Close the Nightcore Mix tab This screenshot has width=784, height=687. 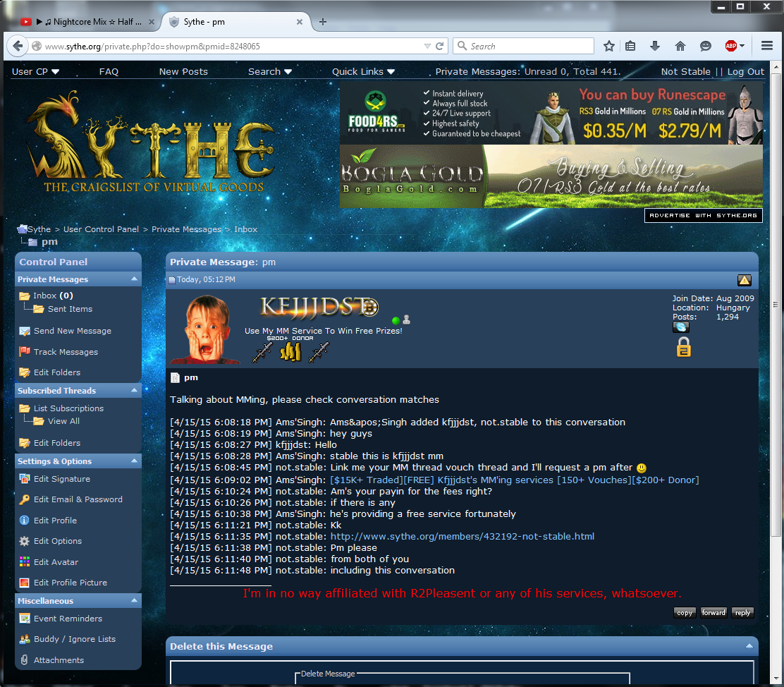pyautogui.click(x=152, y=22)
